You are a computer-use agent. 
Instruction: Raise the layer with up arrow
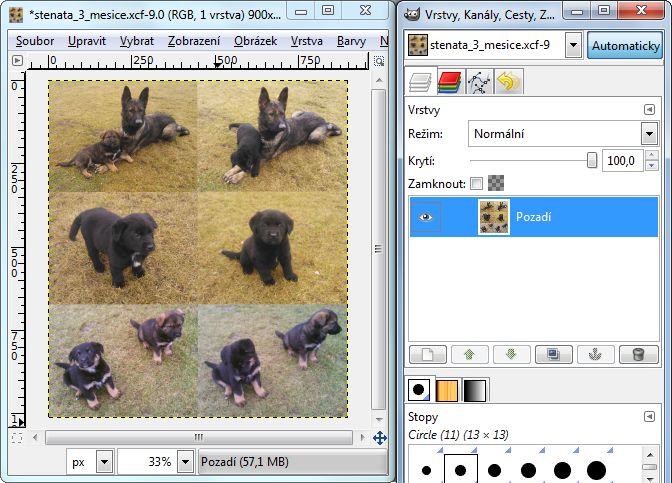point(469,354)
